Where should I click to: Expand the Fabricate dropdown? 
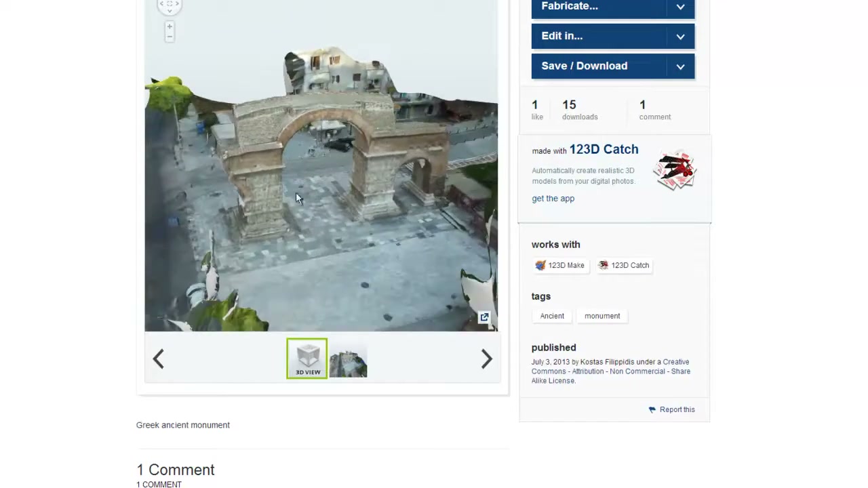612,8
